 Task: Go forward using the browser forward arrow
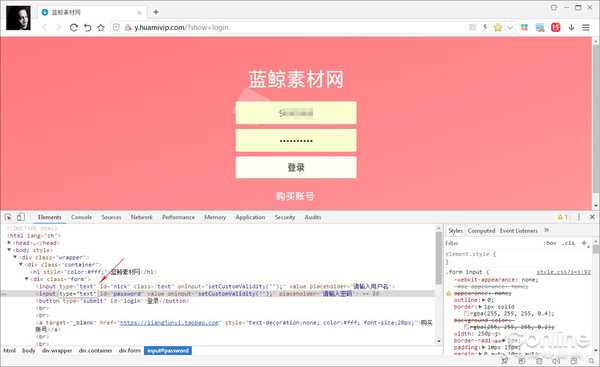(x=58, y=28)
